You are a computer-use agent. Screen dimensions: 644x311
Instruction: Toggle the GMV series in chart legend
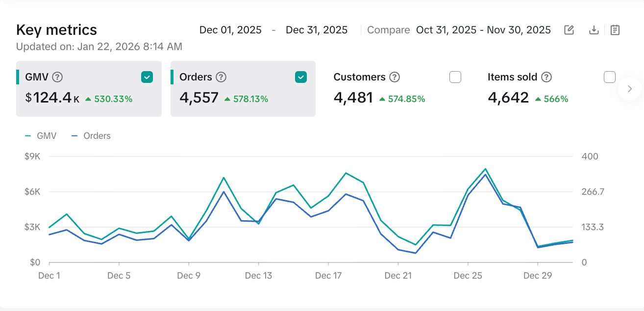click(x=41, y=136)
